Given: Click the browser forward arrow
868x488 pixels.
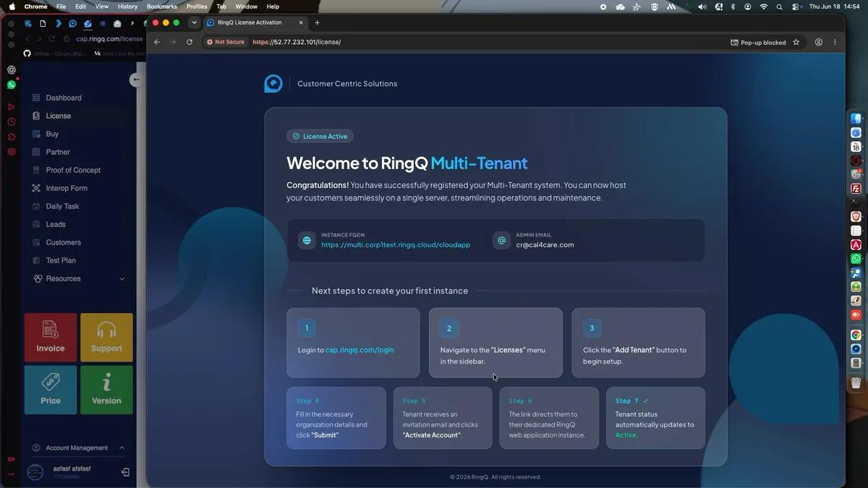Looking at the screenshot, I should click(x=173, y=42).
